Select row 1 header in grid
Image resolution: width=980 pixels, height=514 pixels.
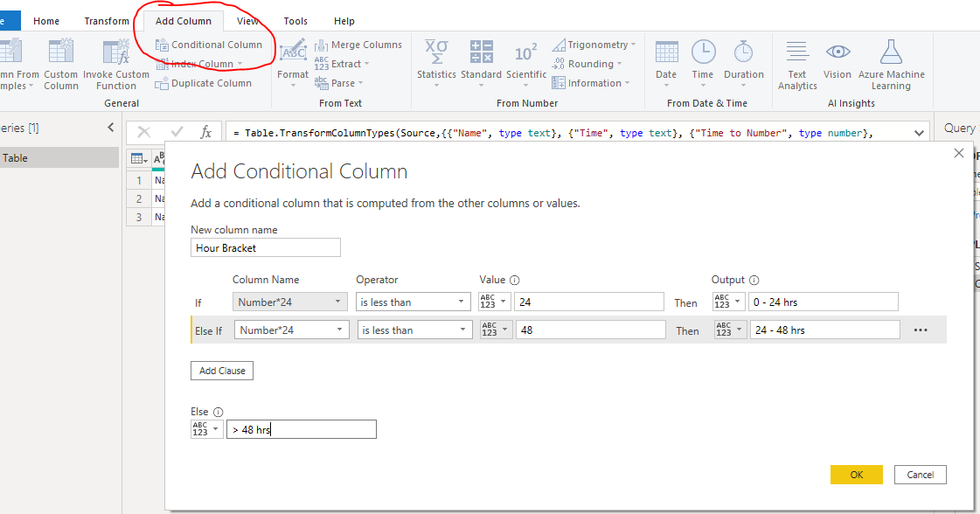[139, 180]
